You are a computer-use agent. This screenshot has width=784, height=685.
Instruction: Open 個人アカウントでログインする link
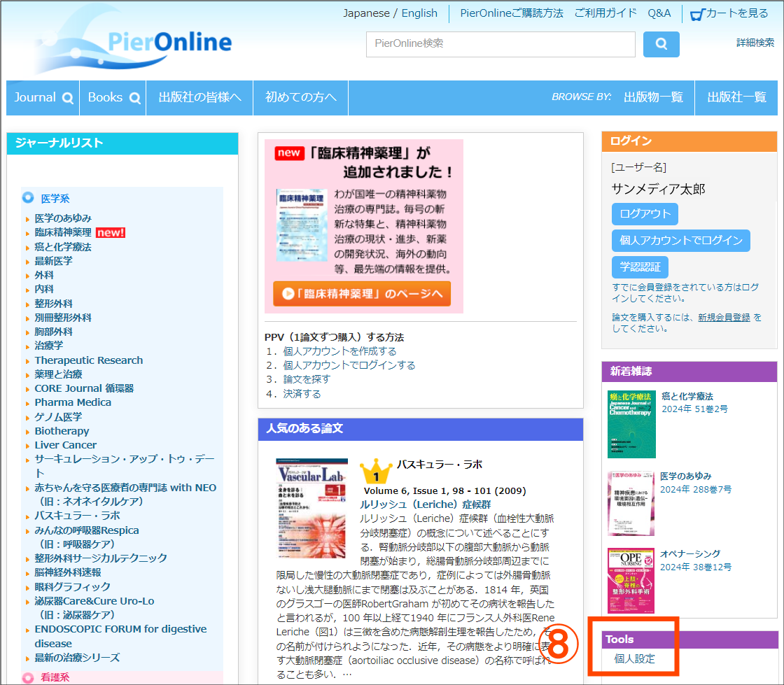pyautogui.click(x=349, y=365)
